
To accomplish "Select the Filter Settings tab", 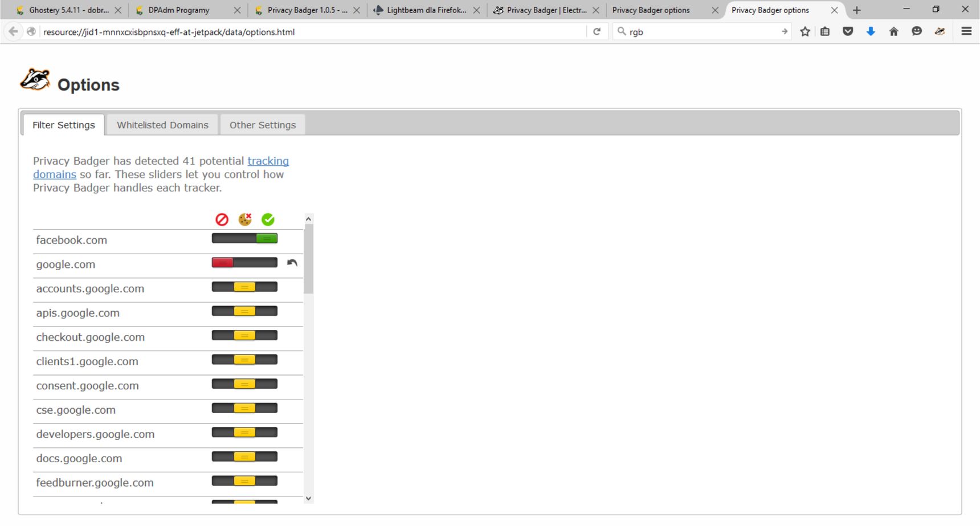I will coord(63,125).
